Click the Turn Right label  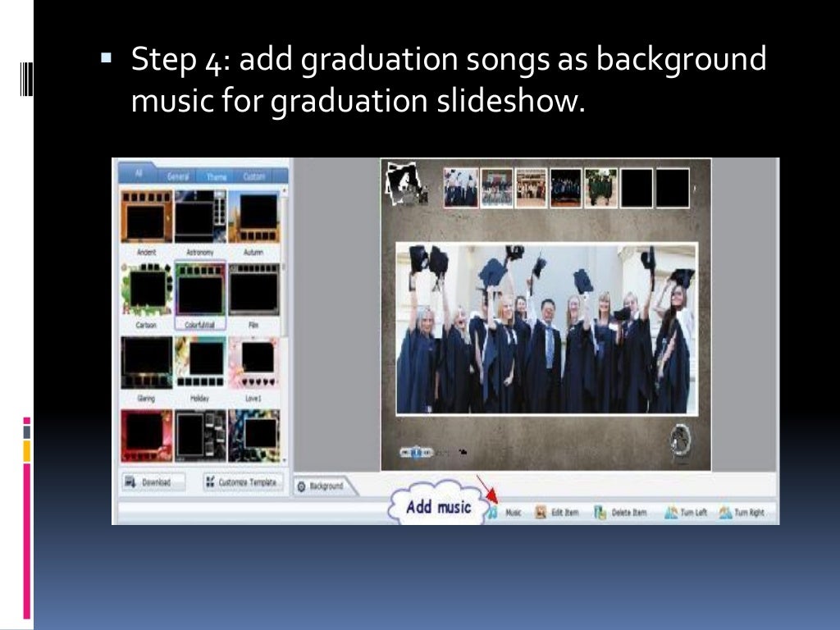[x=750, y=513]
